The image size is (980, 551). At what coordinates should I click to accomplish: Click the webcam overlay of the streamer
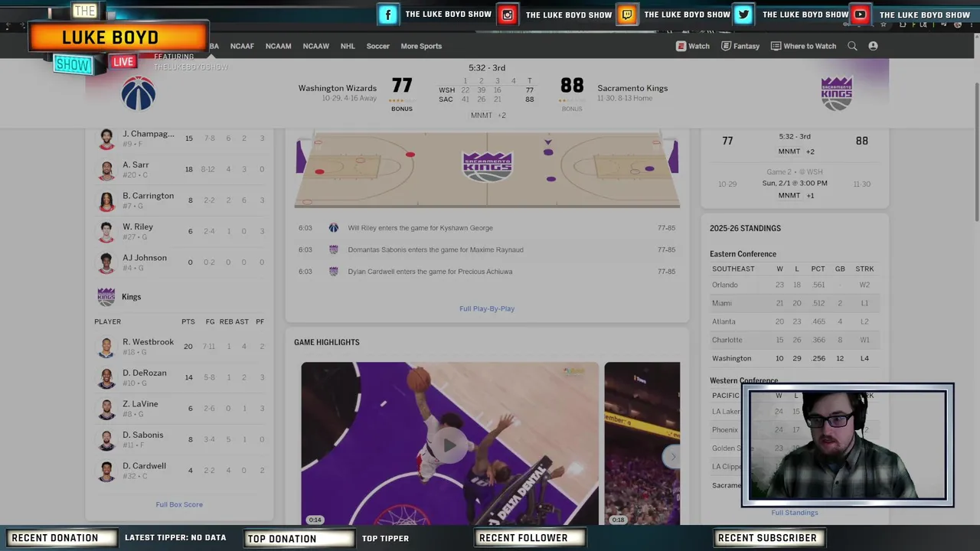pyautogui.click(x=848, y=445)
